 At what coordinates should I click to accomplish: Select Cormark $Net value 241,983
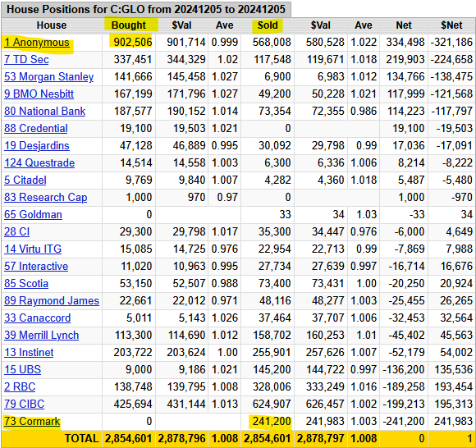[x=454, y=422]
